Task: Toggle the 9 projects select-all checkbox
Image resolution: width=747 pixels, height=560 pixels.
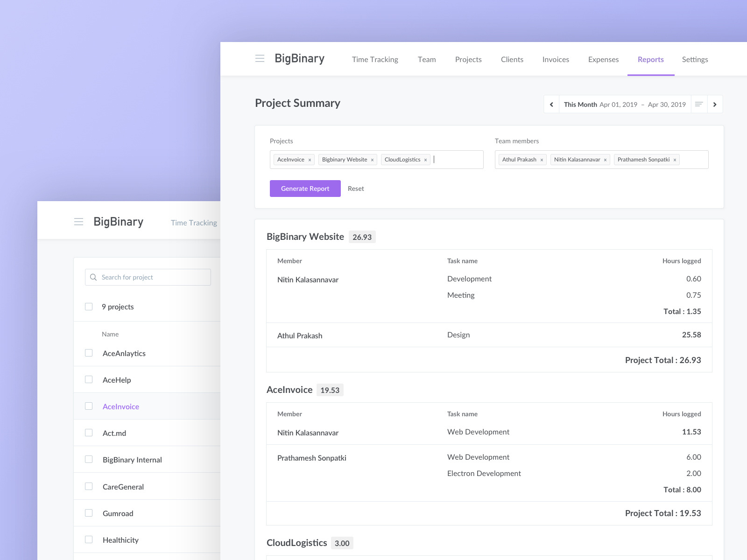Action: pos(89,306)
